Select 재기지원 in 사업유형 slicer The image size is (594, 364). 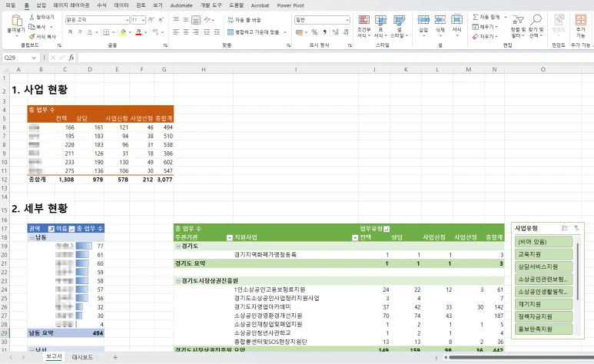click(x=543, y=304)
